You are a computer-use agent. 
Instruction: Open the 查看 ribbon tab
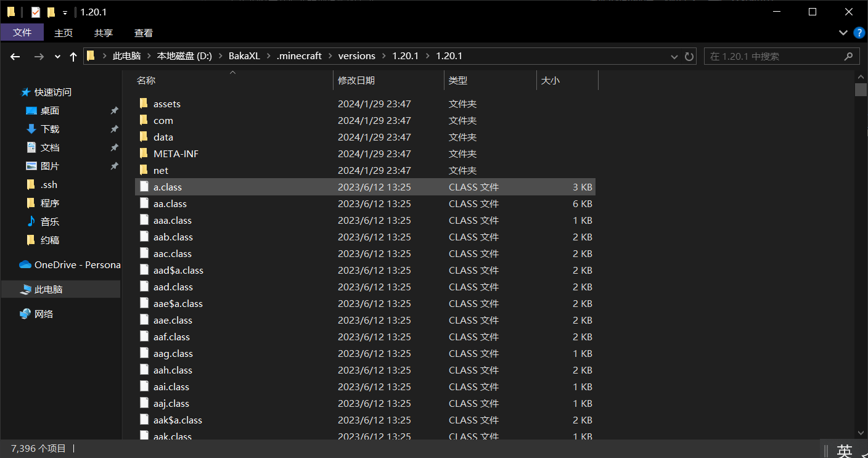[x=144, y=33]
